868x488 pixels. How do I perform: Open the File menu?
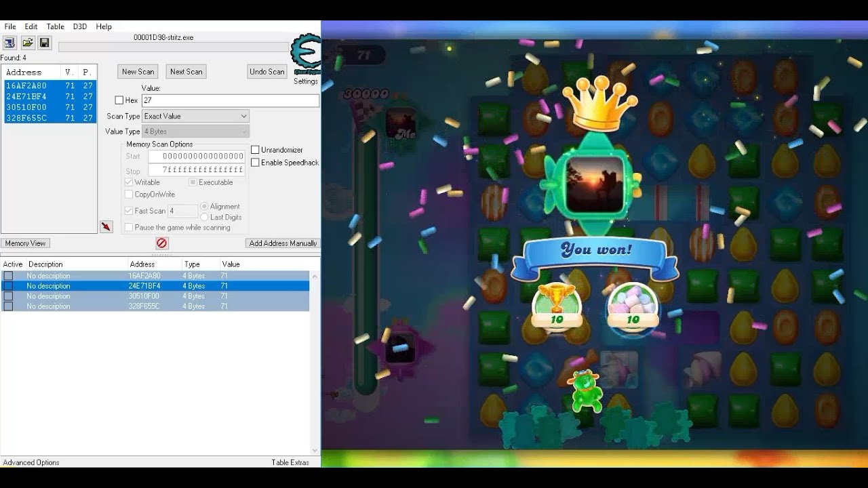coord(10,26)
